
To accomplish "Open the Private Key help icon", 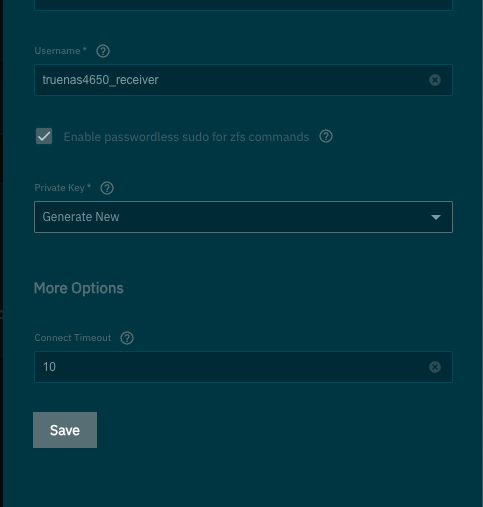I will point(107,188).
